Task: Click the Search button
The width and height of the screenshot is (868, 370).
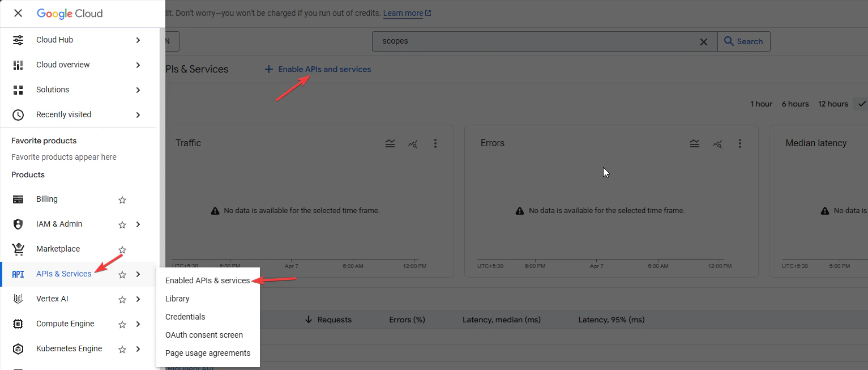Action: coord(744,41)
